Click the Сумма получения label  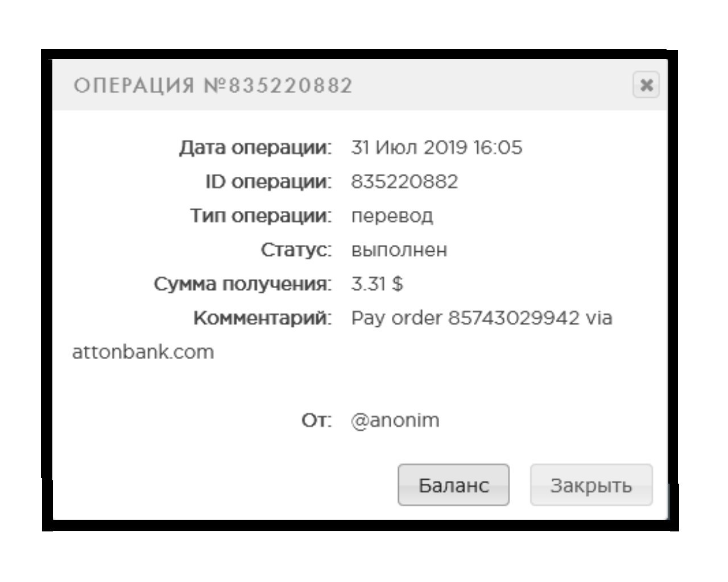click(x=242, y=284)
